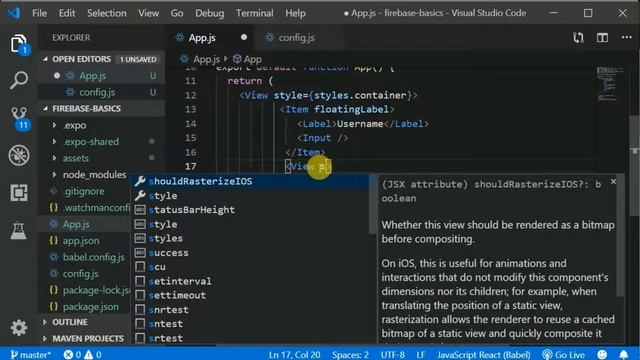Show warnings count in status bar
Screen dimensions: 640x360
[x=93, y=354]
